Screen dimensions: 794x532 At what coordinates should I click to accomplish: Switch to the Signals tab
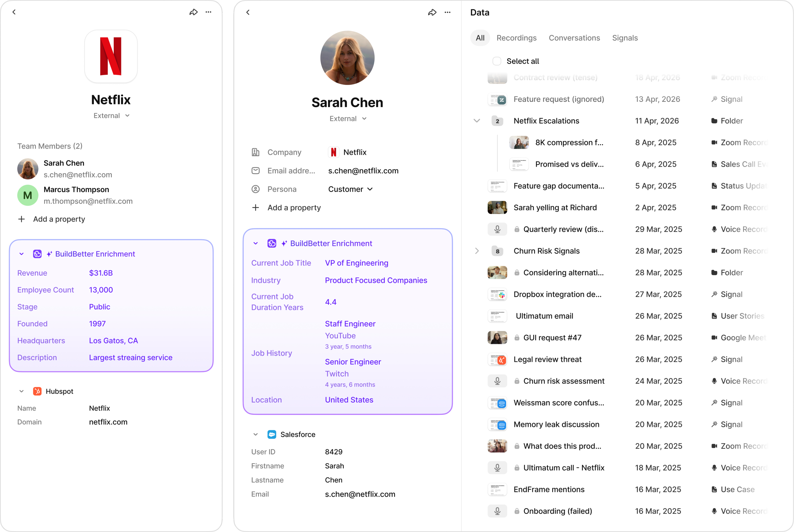pyautogui.click(x=625, y=38)
